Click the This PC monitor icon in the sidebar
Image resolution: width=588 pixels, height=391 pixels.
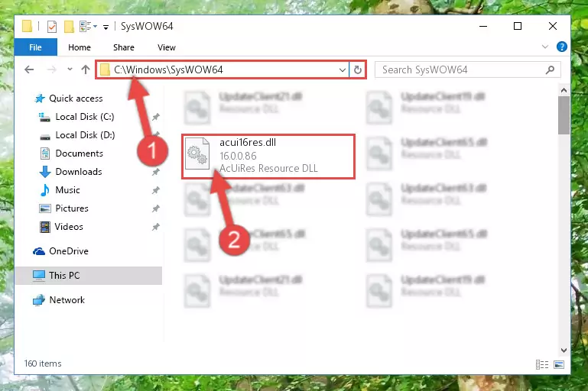[39, 276]
